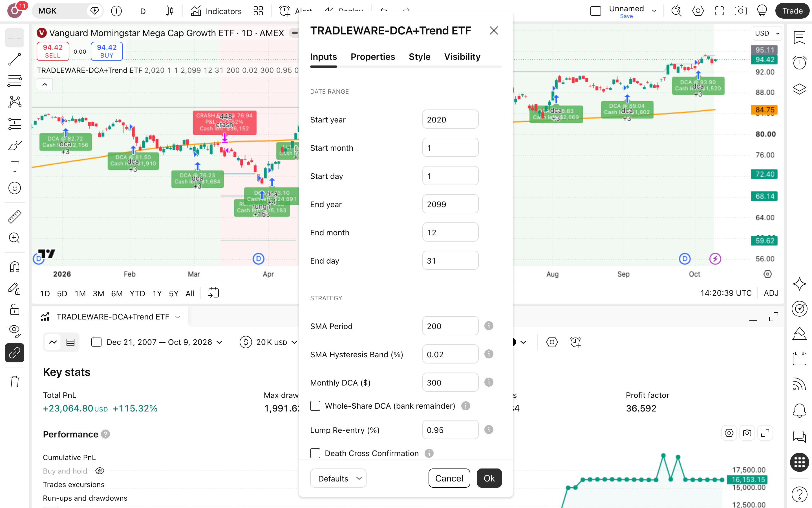Select the ruler measure tool

click(x=14, y=217)
